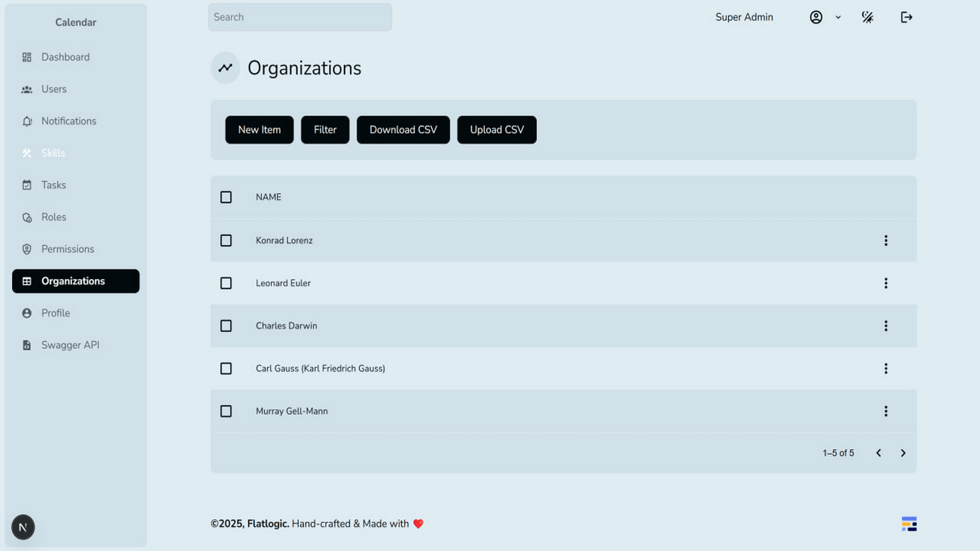This screenshot has width=980, height=551.
Task: Click the round N badge at sidebar bottom
Action: click(x=23, y=528)
